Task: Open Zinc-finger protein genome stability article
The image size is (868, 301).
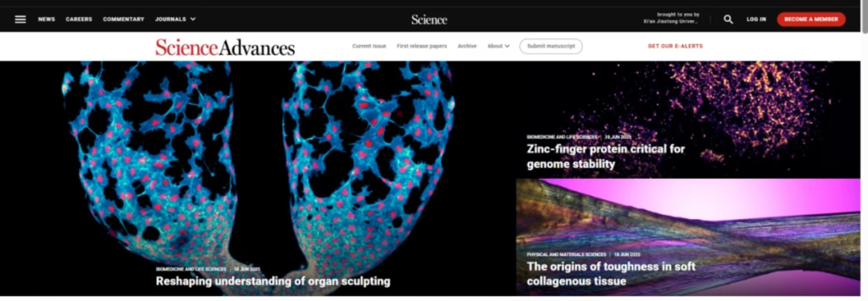Action: tap(606, 157)
